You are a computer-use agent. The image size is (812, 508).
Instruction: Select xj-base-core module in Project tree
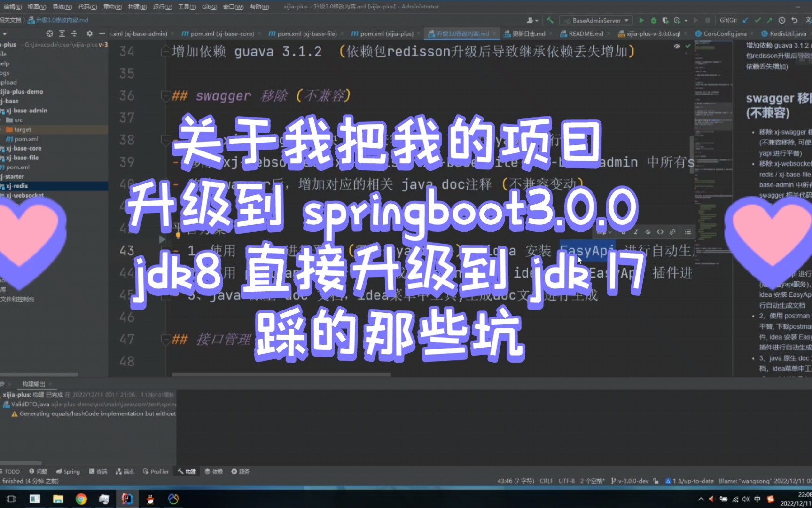(x=23, y=148)
